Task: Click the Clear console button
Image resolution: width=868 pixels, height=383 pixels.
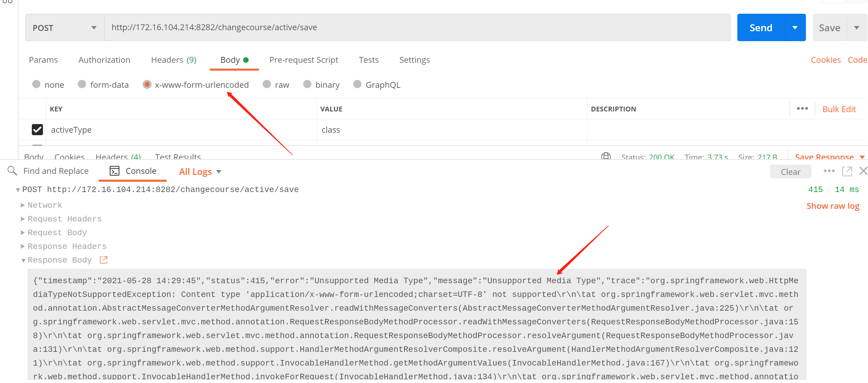Action: (790, 172)
